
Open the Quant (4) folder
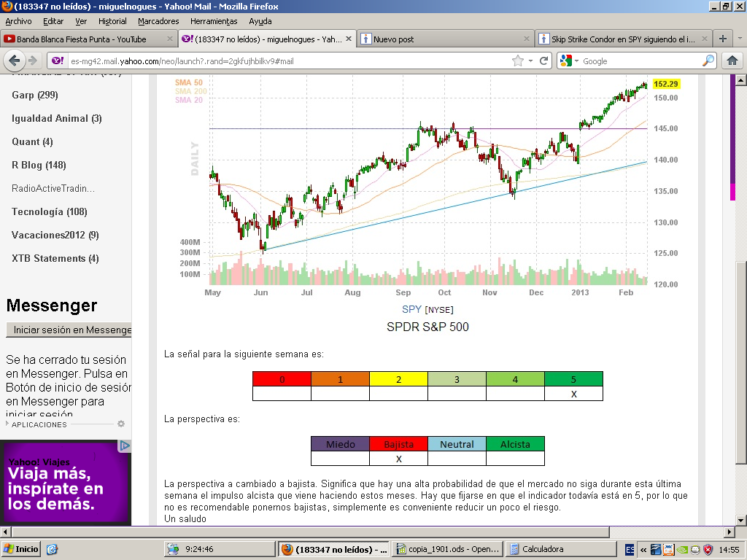[x=32, y=141]
